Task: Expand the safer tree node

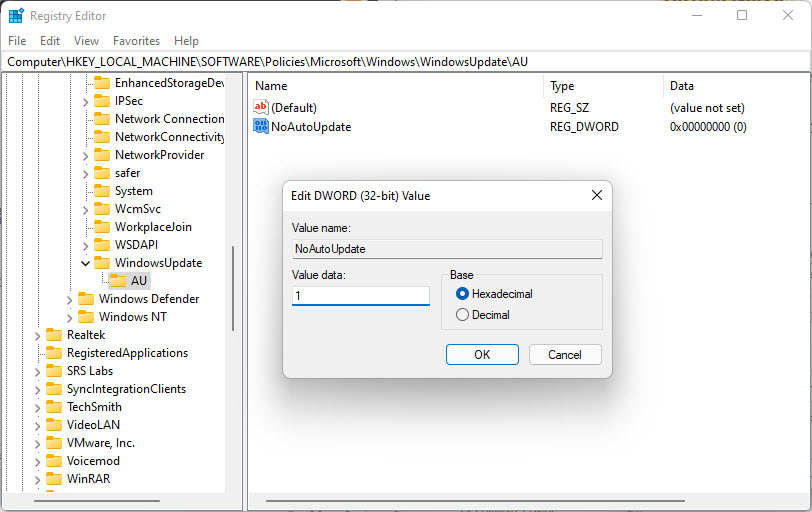Action: pyautogui.click(x=85, y=174)
